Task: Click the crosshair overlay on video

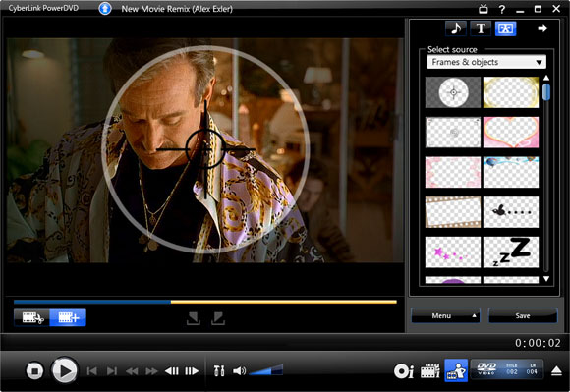Action: coord(205,149)
